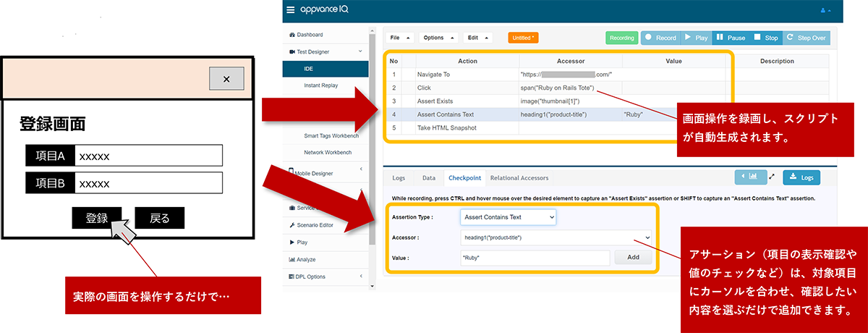Download logs using the blue Logs button

coord(801,177)
